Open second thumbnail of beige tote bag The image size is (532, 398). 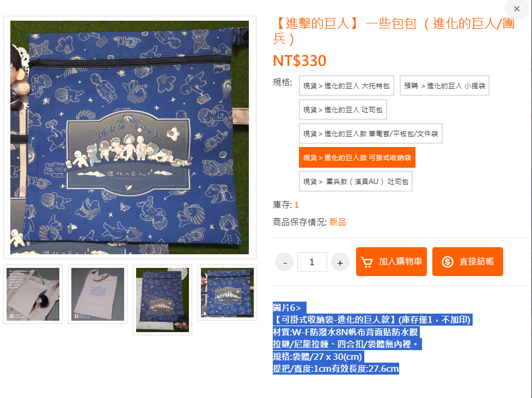point(97,294)
